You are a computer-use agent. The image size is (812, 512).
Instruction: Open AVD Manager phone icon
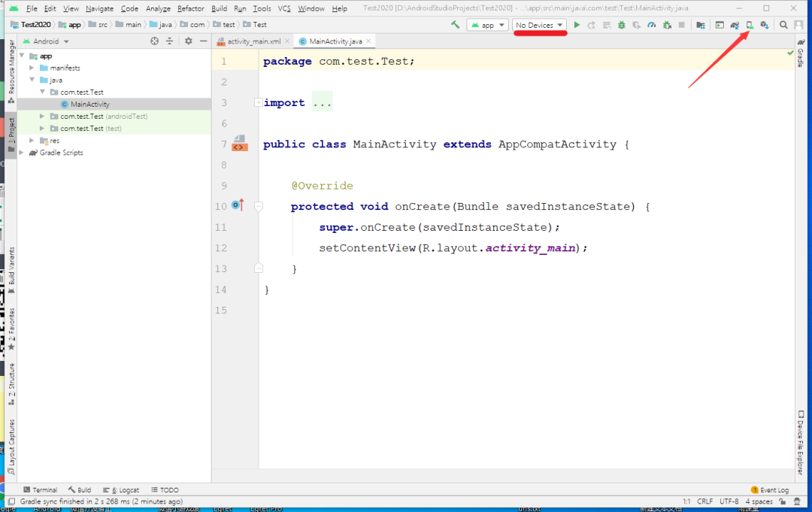[750, 25]
